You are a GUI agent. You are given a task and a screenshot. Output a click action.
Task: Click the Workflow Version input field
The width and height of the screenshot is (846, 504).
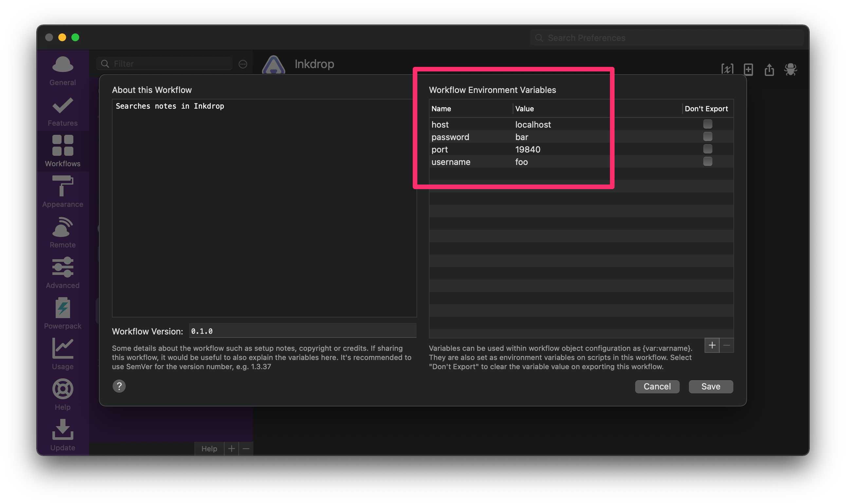[303, 331]
